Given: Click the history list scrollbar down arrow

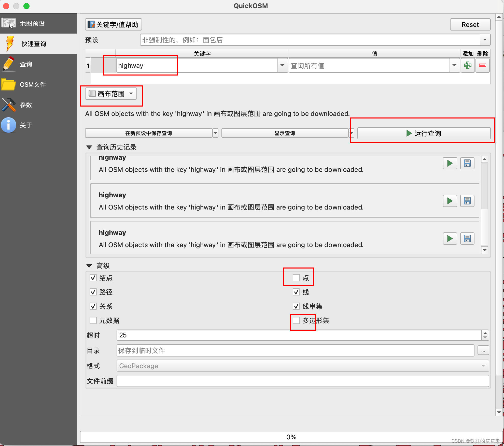Looking at the screenshot, I should (x=485, y=250).
